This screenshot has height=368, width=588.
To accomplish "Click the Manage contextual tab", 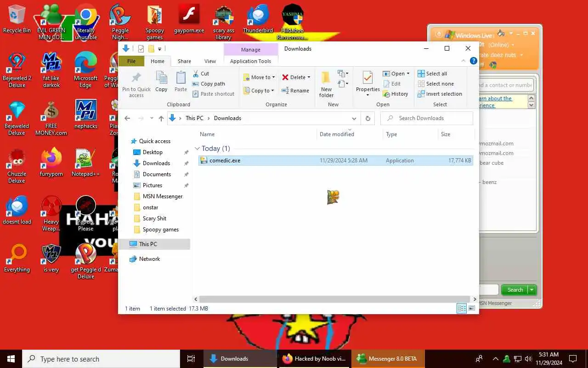I will (251, 50).
